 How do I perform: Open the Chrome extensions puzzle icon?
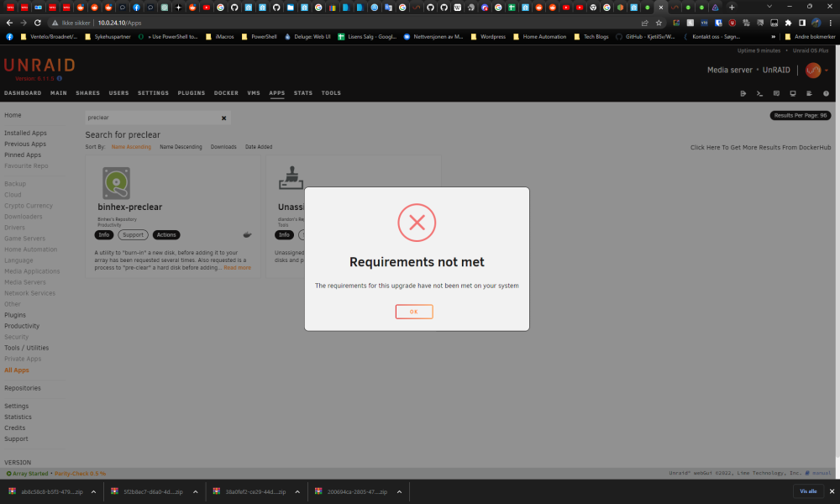click(788, 23)
